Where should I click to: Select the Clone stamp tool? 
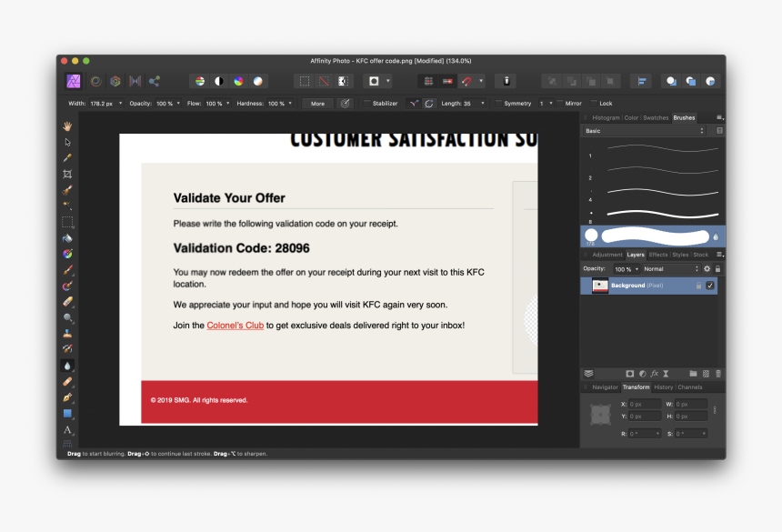pos(67,334)
